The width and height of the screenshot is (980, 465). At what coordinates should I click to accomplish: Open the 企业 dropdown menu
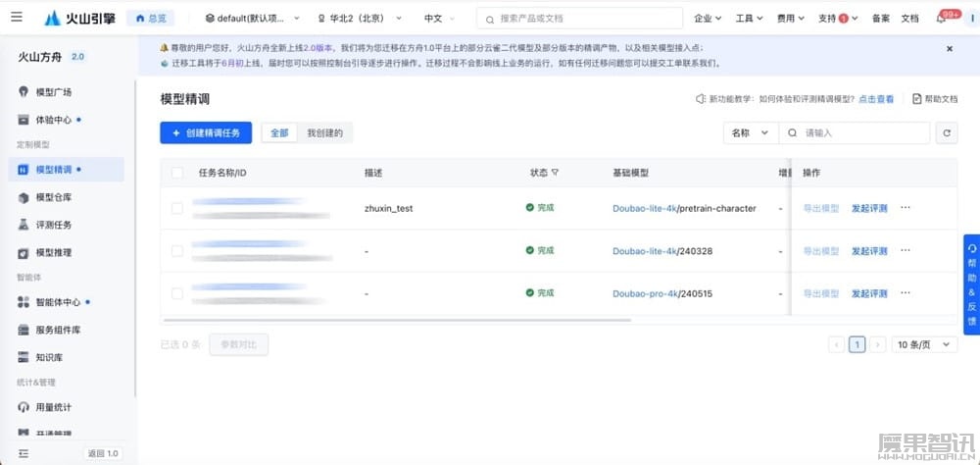click(708, 19)
